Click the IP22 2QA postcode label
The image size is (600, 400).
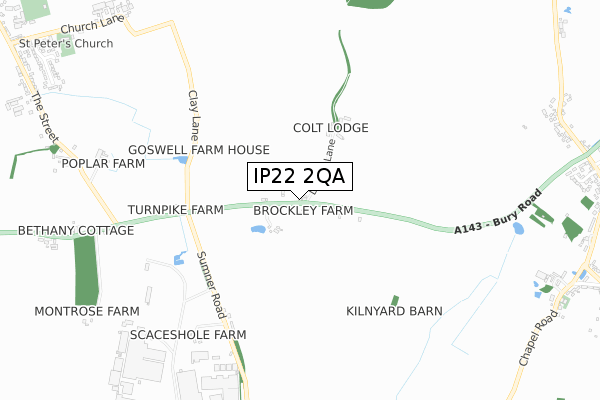300,176
